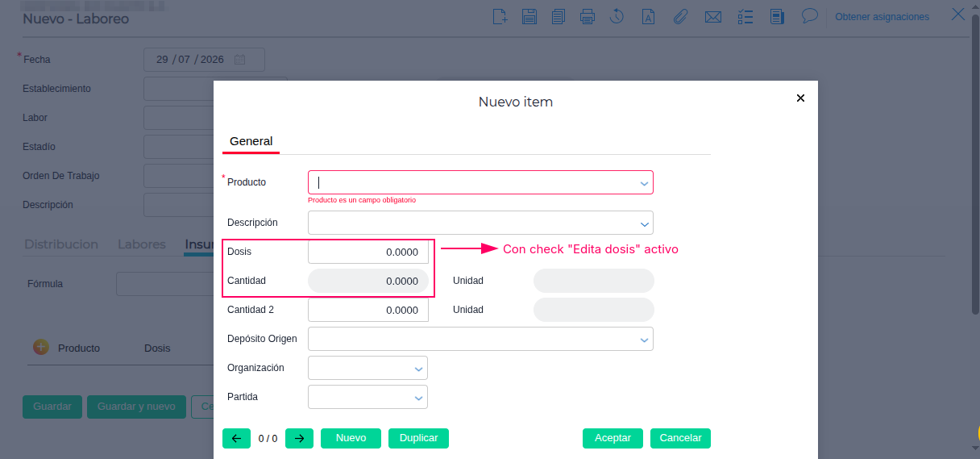Close the Nuevo item dialog
980x459 pixels.
point(800,98)
